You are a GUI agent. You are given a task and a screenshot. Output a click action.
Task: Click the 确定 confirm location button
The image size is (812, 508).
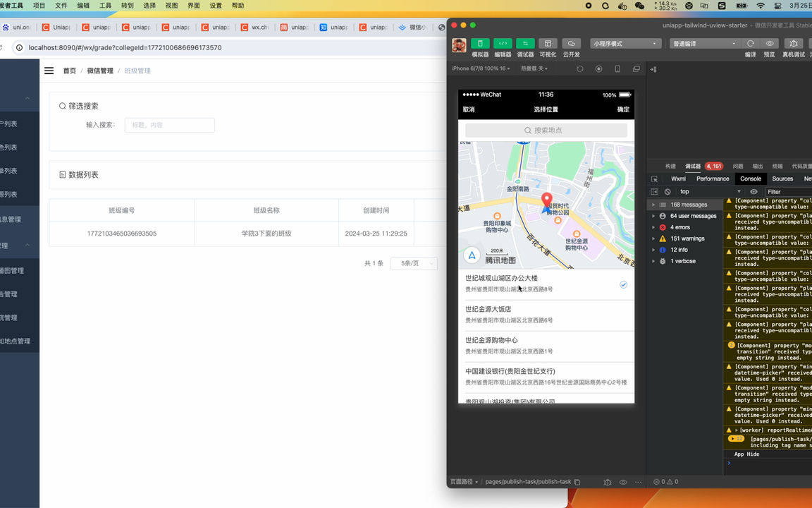coord(622,109)
